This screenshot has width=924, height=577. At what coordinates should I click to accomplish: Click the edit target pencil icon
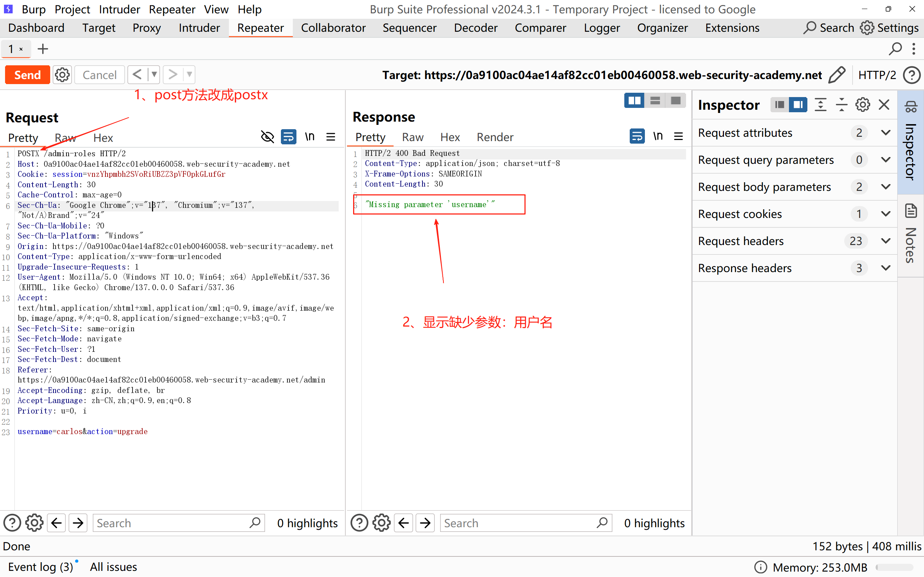pyautogui.click(x=836, y=75)
